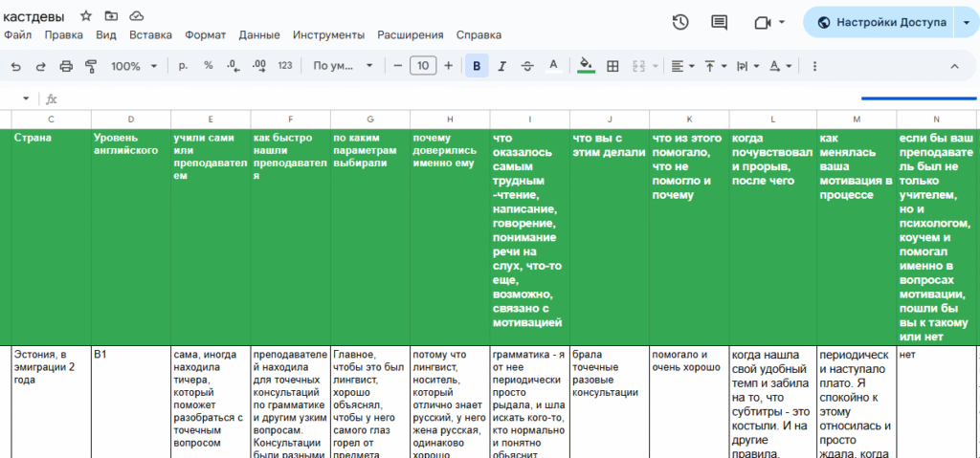Click the document title кастдевы
Image resolution: width=980 pixels, height=458 pixels.
pos(33,16)
